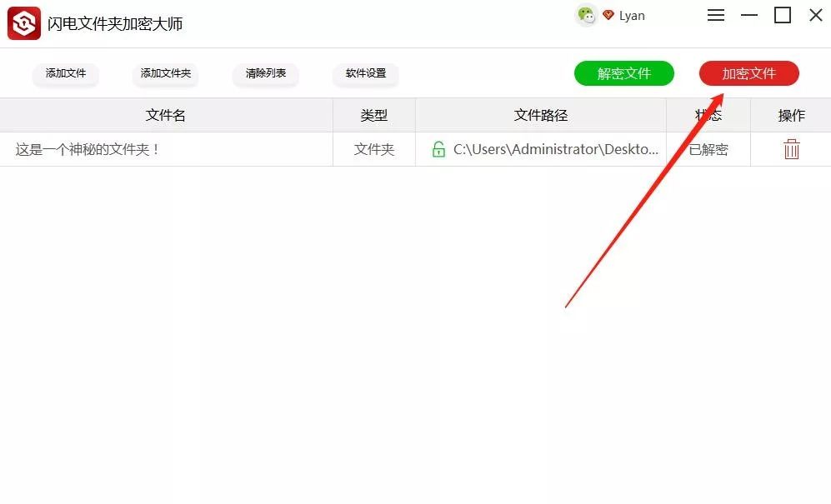Delete the folder entry with trash icon

(x=791, y=149)
